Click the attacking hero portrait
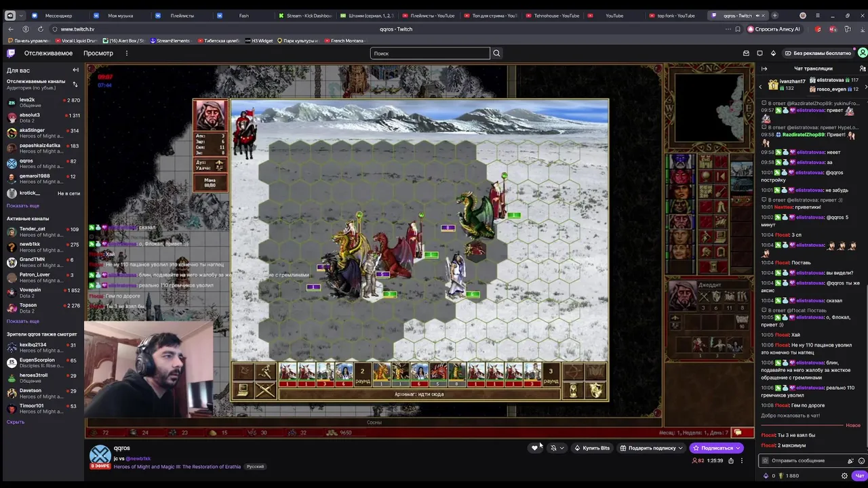 pyautogui.click(x=210, y=115)
